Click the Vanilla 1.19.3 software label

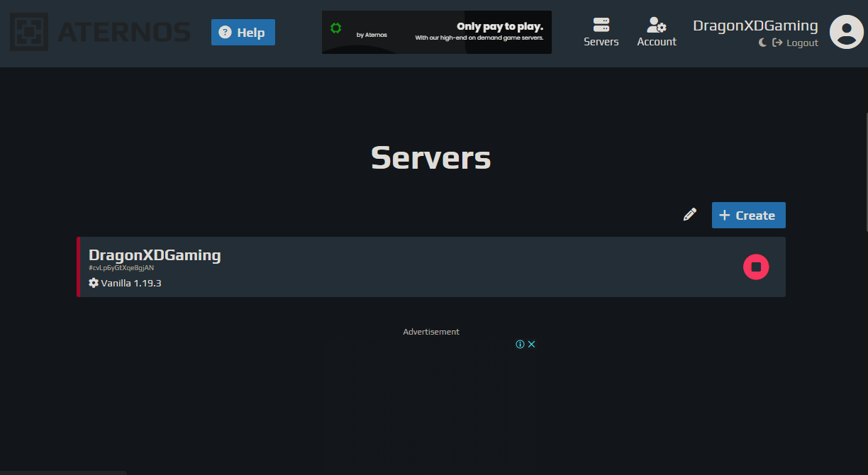pos(131,283)
